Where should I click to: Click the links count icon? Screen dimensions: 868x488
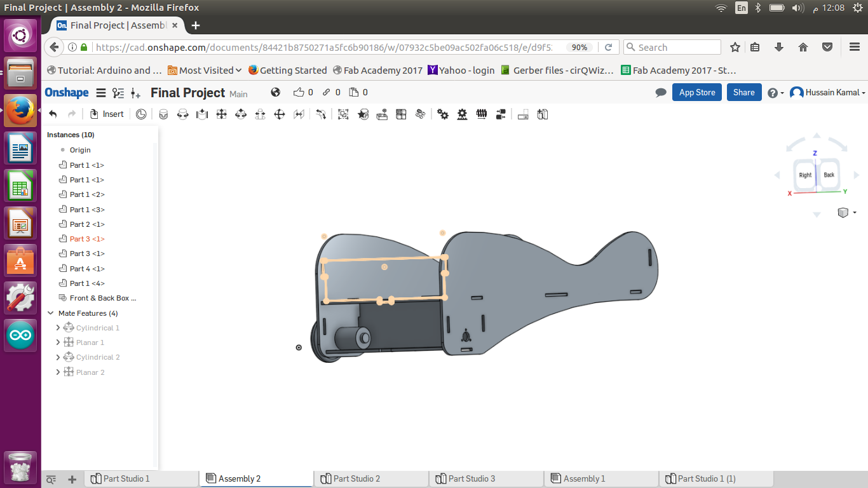(327, 92)
